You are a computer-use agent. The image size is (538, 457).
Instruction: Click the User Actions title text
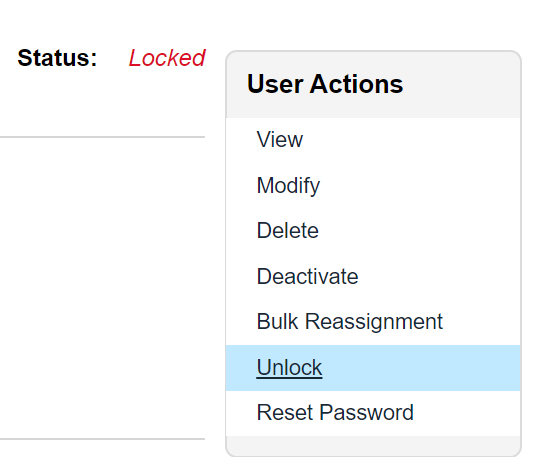click(x=325, y=84)
